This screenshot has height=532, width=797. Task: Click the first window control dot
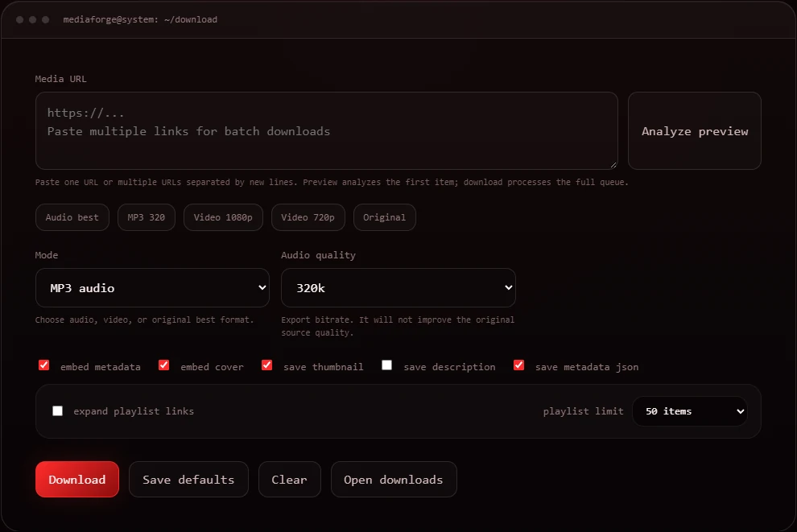pyautogui.click(x=20, y=19)
